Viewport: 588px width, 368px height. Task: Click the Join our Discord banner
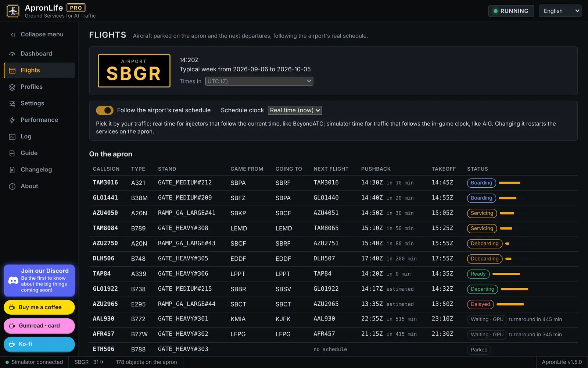[39, 280]
